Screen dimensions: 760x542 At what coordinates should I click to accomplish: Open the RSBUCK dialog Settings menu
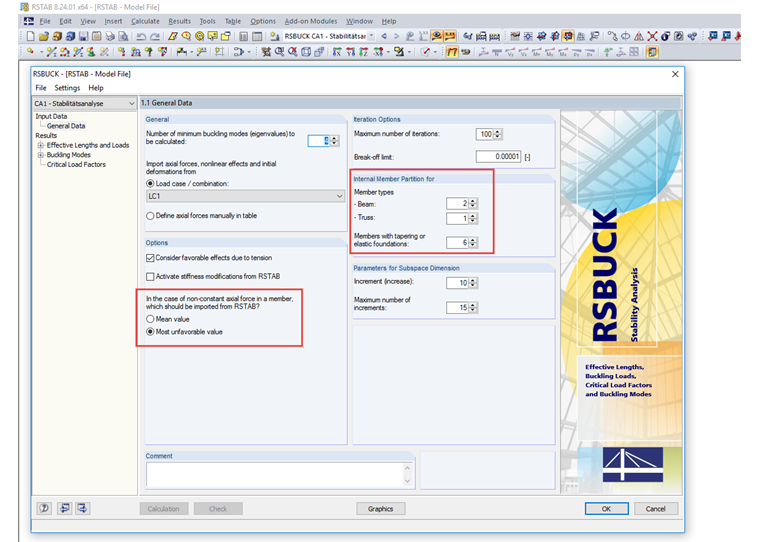[x=67, y=88]
